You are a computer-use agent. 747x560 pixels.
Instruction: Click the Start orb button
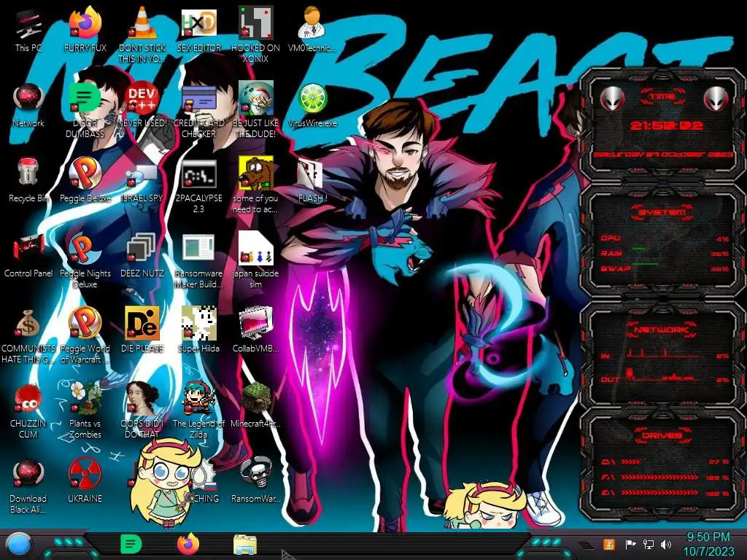19,544
